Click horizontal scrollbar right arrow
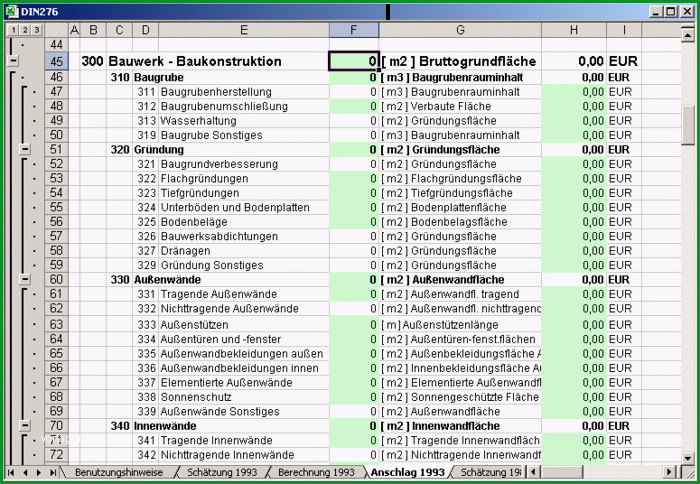700x484 pixels. pos(669,472)
